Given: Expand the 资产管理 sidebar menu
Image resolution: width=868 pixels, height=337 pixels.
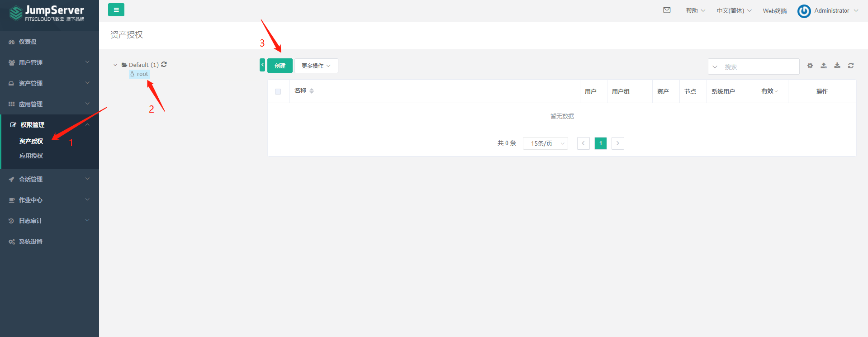Looking at the screenshot, I should [x=50, y=83].
